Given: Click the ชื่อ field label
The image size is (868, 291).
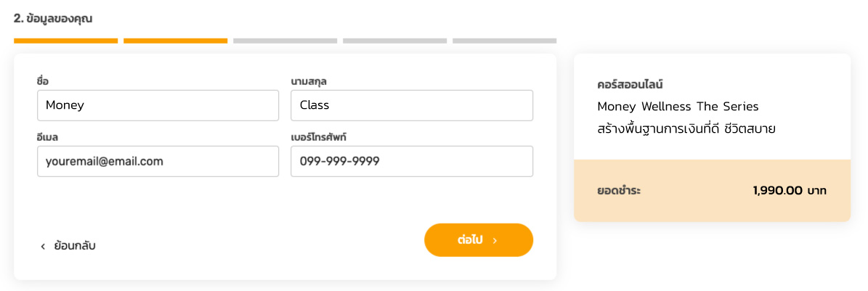Looking at the screenshot, I should pos(42,81).
